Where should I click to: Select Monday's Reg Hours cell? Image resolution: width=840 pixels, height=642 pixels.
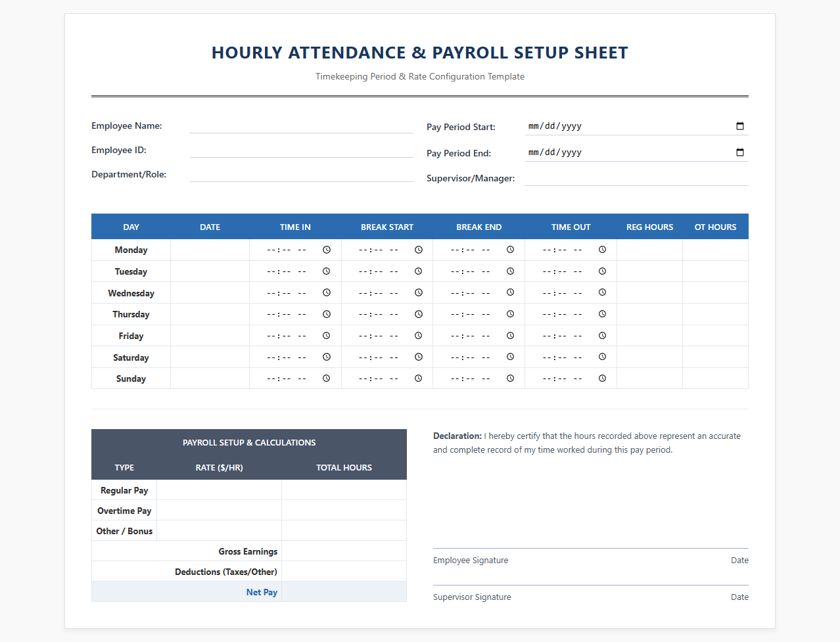[650, 250]
